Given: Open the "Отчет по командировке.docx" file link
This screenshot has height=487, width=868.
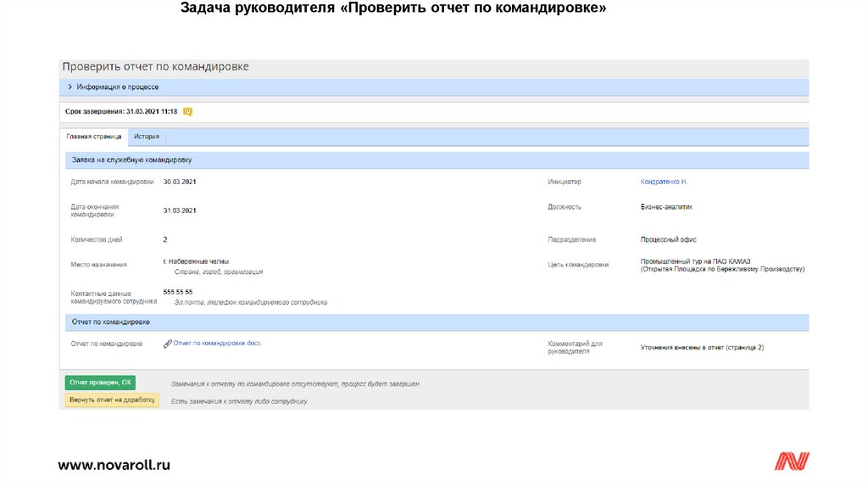Looking at the screenshot, I should (216, 344).
